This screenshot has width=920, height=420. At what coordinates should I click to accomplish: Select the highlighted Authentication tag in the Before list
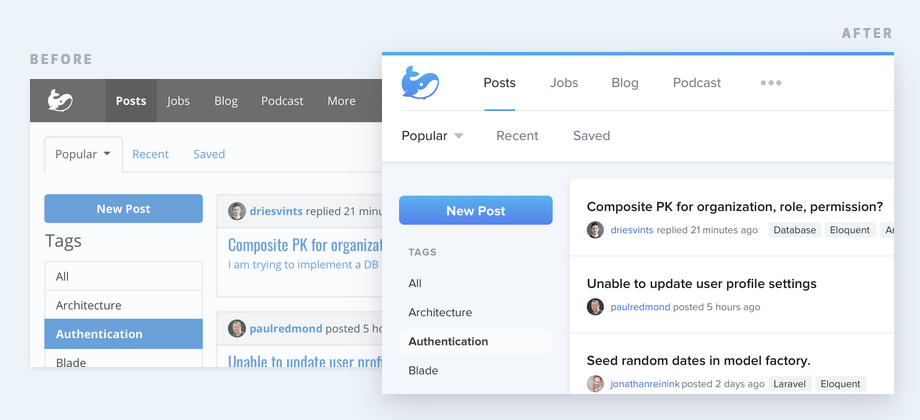click(123, 334)
